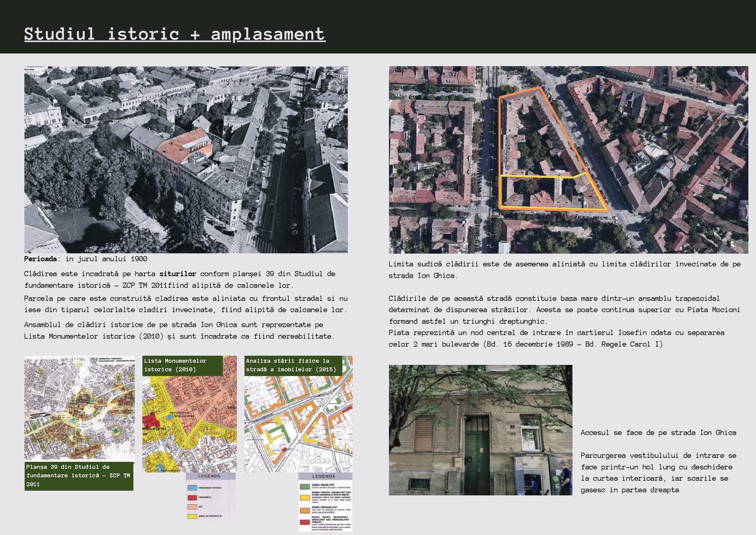
Task: Click the line 'Parcurgerea vestibulului de intrare se'
Action: pos(658,456)
